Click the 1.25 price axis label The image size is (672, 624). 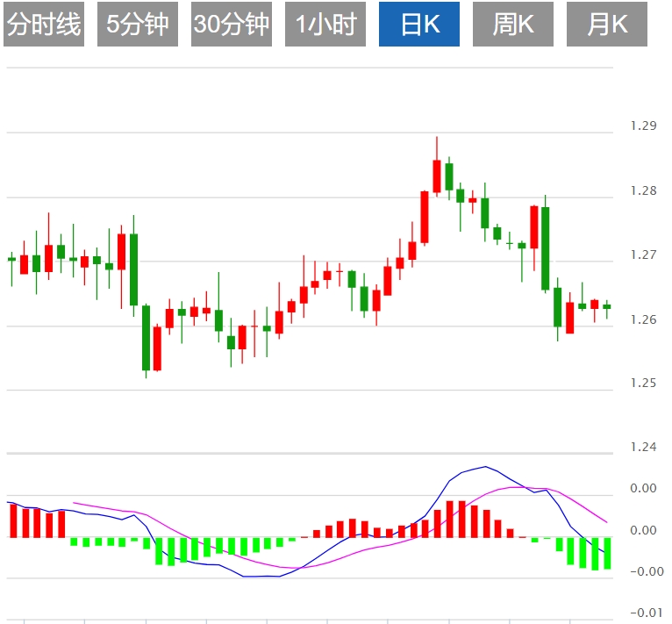click(x=643, y=383)
